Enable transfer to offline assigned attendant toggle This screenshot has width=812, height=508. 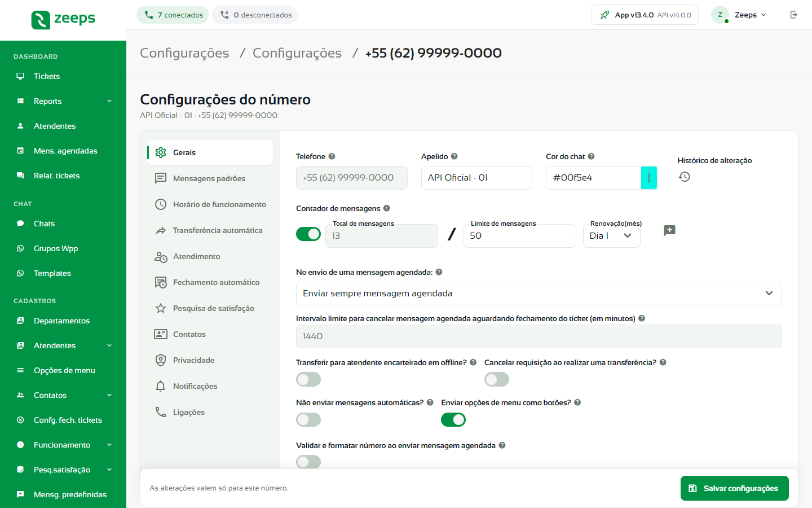pos(308,379)
